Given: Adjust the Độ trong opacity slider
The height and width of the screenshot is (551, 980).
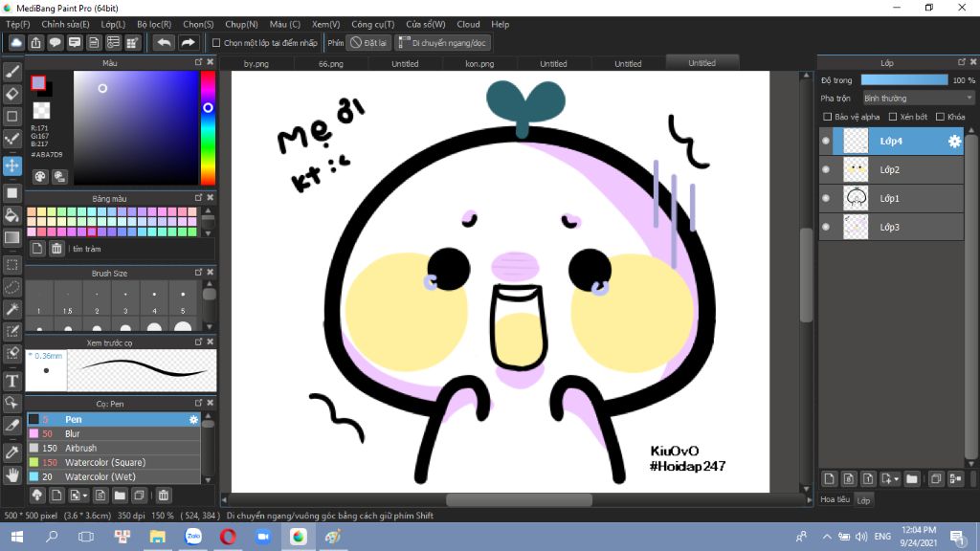Looking at the screenshot, I should click(x=904, y=80).
